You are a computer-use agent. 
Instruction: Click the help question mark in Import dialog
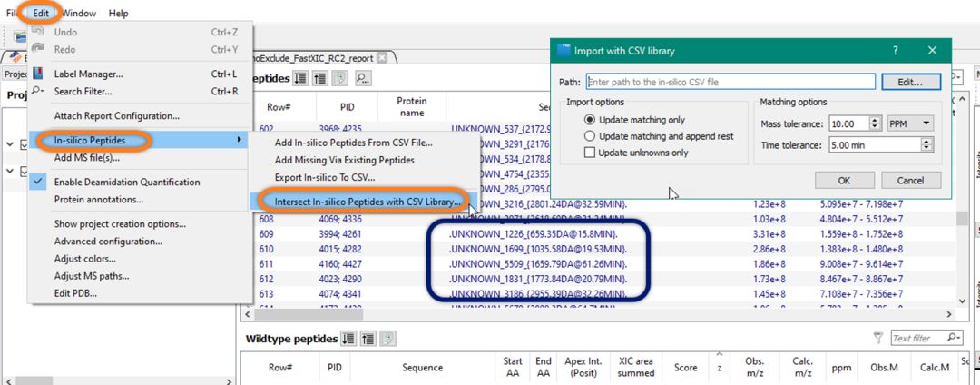(x=895, y=51)
